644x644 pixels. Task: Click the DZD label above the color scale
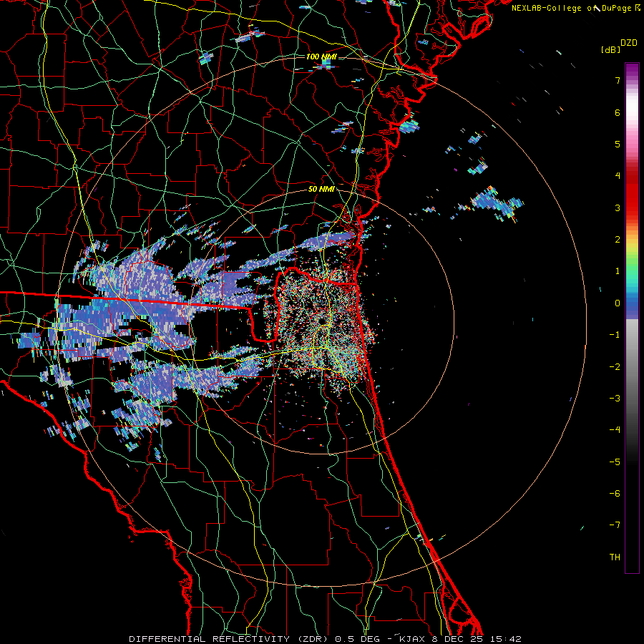(x=629, y=43)
